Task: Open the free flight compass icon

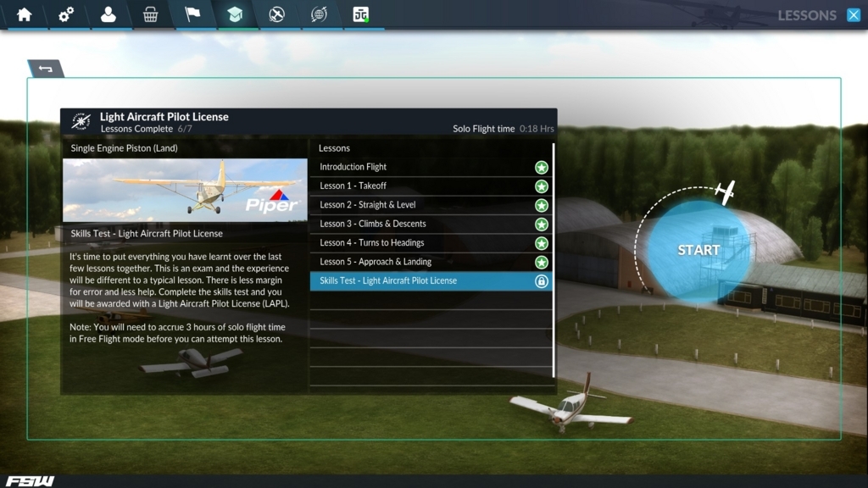Action: tap(277, 14)
